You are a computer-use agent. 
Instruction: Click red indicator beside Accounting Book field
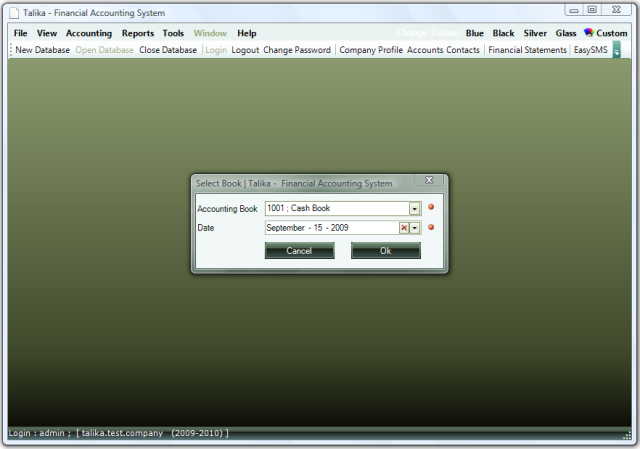(x=431, y=208)
